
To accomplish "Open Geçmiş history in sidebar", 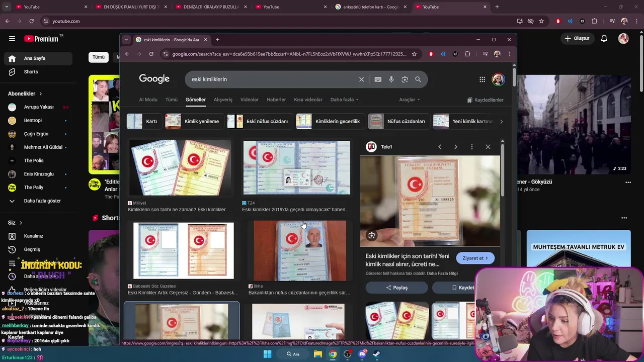I will point(38,249).
